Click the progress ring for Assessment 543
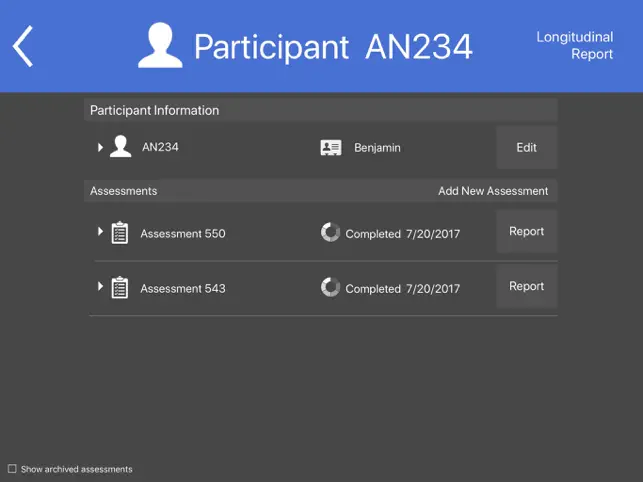 331,287
